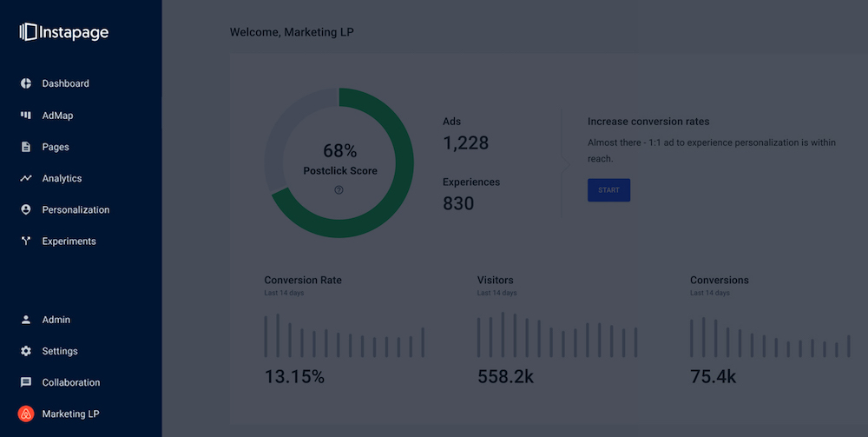Click the Personalization person icon
The width and height of the screenshot is (868, 437).
coord(26,209)
